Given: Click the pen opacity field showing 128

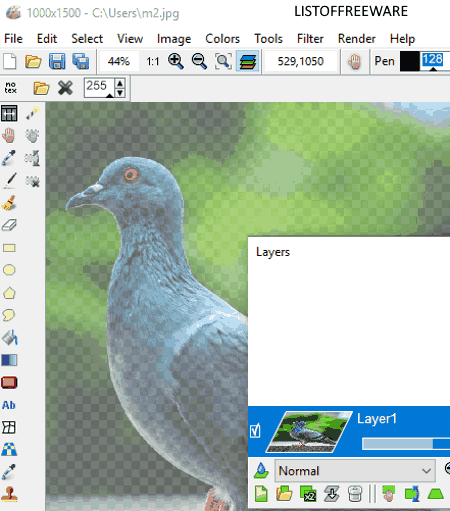Looking at the screenshot, I should tap(433, 60).
